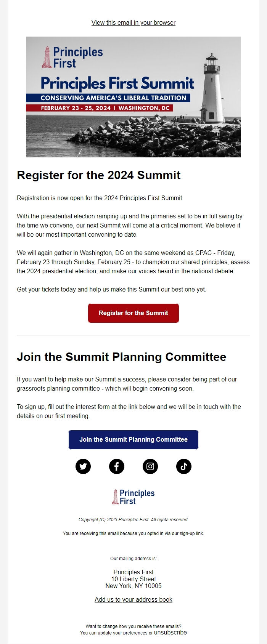Click the 'Join the Summit Planning Committee' heading text
The image size is (267, 644).
click(121, 357)
